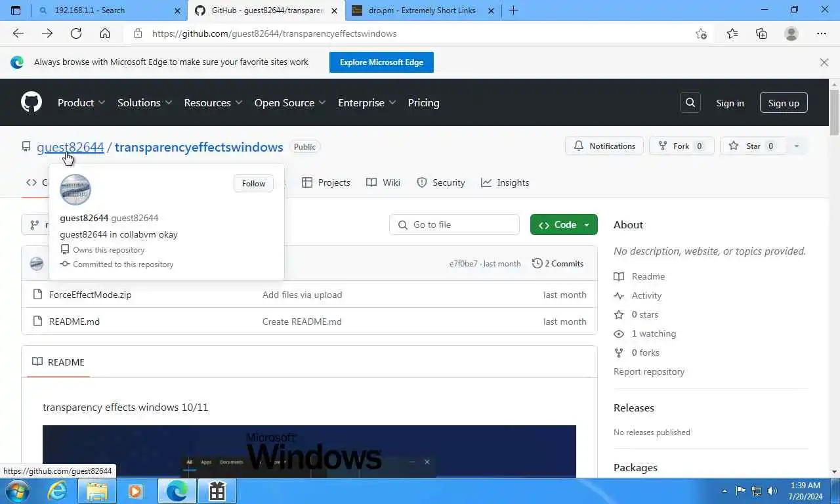Expand the Resources menu

coord(213,102)
